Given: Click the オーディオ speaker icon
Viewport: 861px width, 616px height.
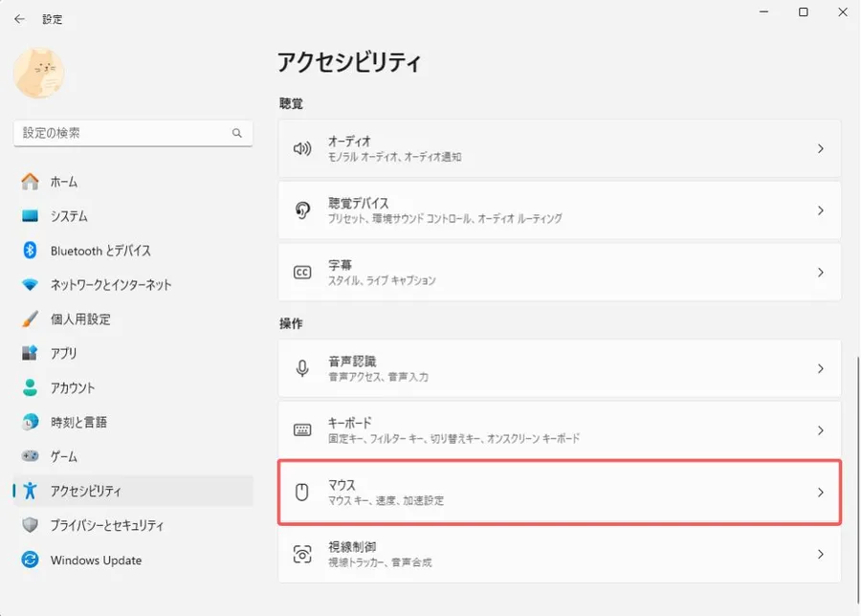Looking at the screenshot, I should coord(302,148).
